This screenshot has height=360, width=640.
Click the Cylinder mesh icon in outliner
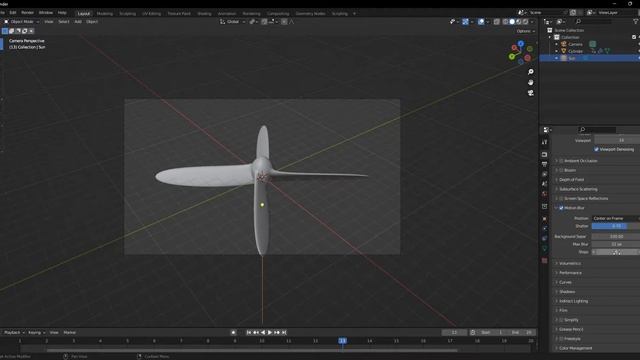coord(564,51)
